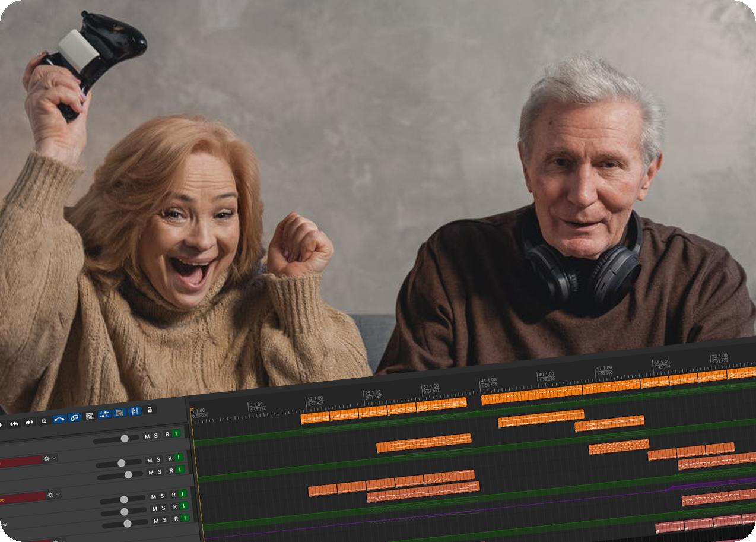Select the first orange clip starting at bar 17 on the top track
This screenshot has height=542, width=756.
315,418
